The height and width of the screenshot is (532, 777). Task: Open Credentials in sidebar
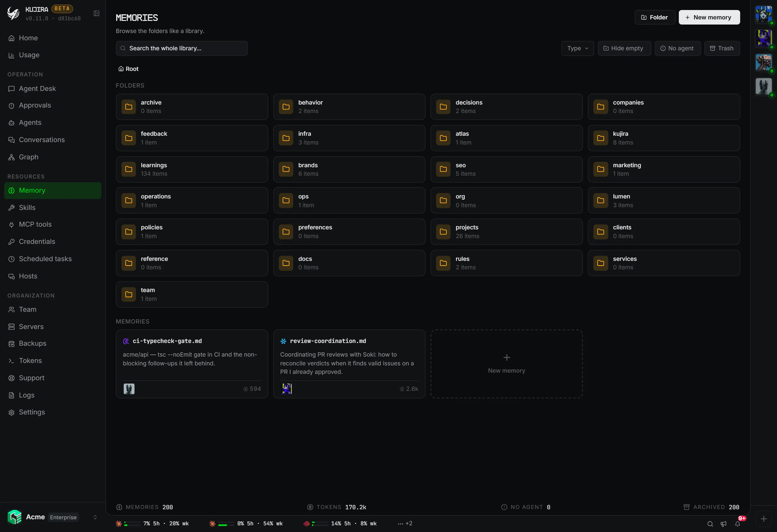pos(52,241)
